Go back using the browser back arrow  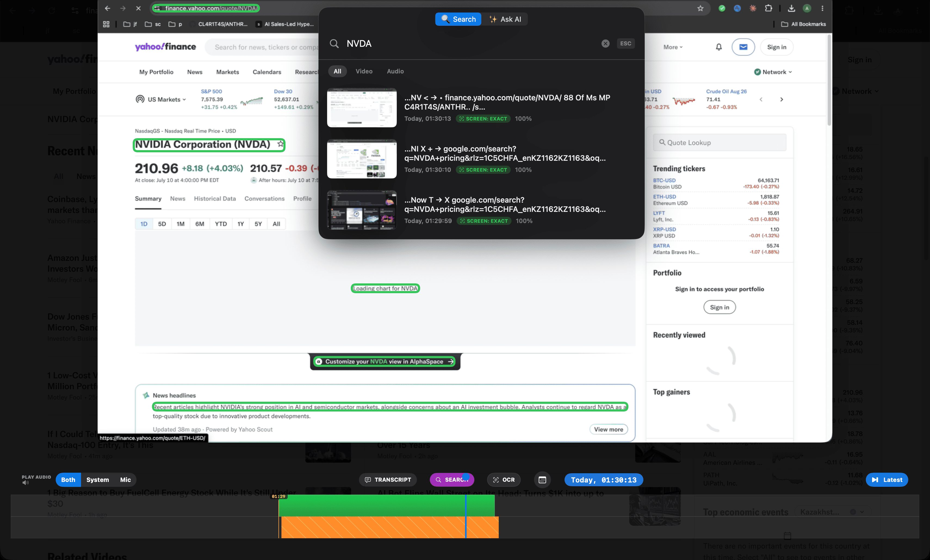click(x=107, y=8)
